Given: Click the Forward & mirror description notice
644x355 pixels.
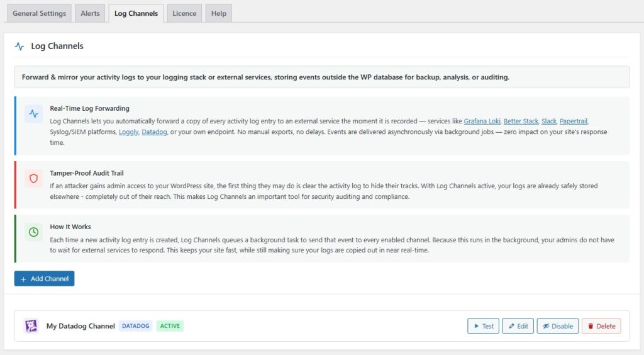Looking at the screenshot, I should (x=321, y=77).
